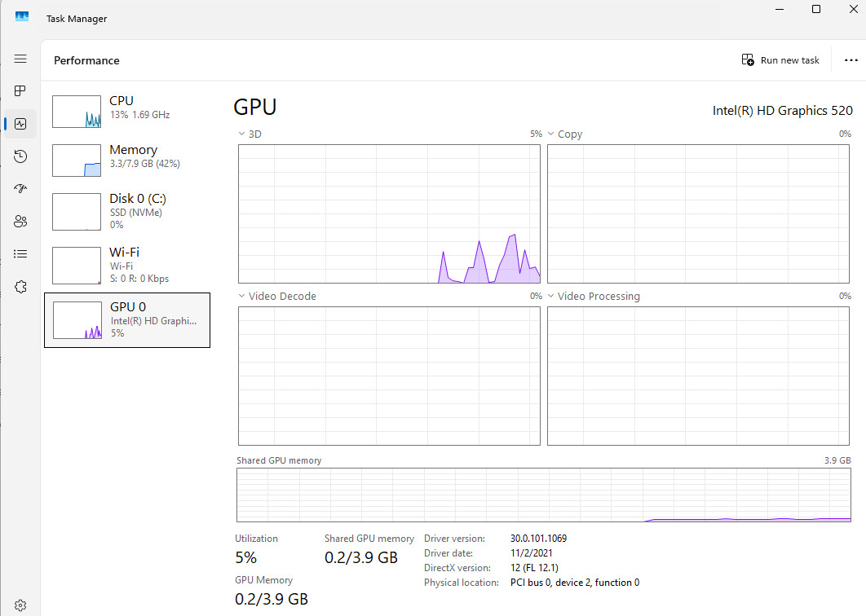Minimize the Task Manager window
This screenshot has height=616, width=866.
pyautogui.click(x=780, y=10)
